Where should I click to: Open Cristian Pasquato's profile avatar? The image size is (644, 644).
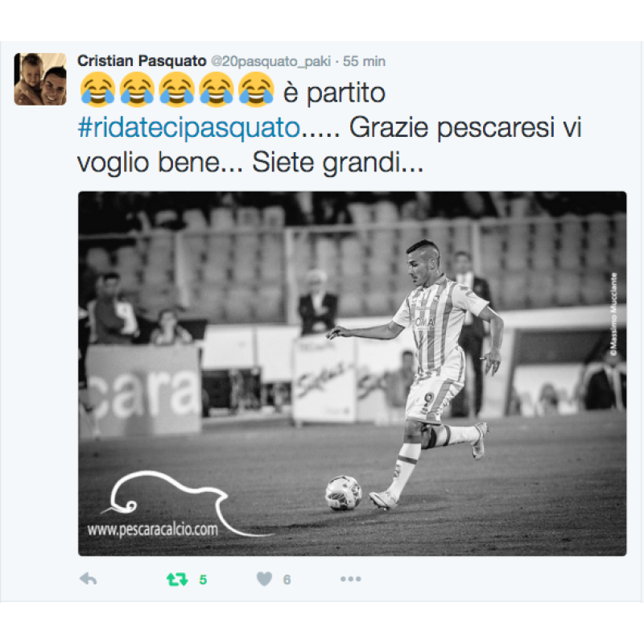click(x=40, y=79)
